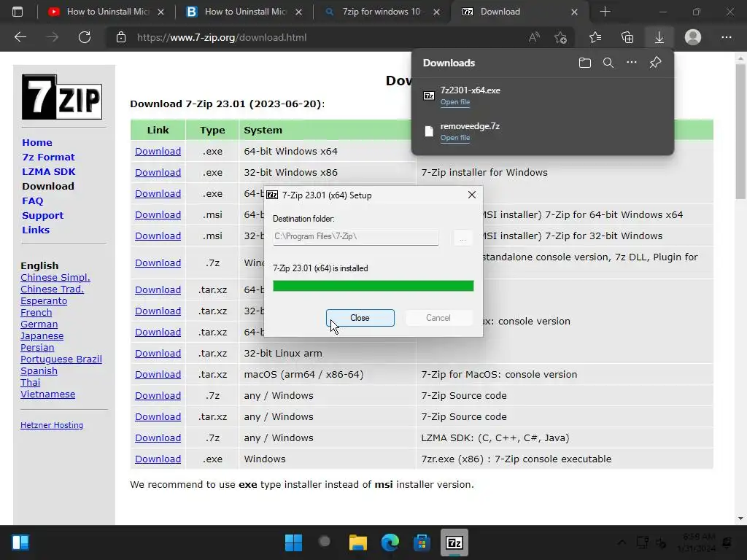
Task: Open a new browser tab
Action: pyautogui.click(x=605, y=12)
